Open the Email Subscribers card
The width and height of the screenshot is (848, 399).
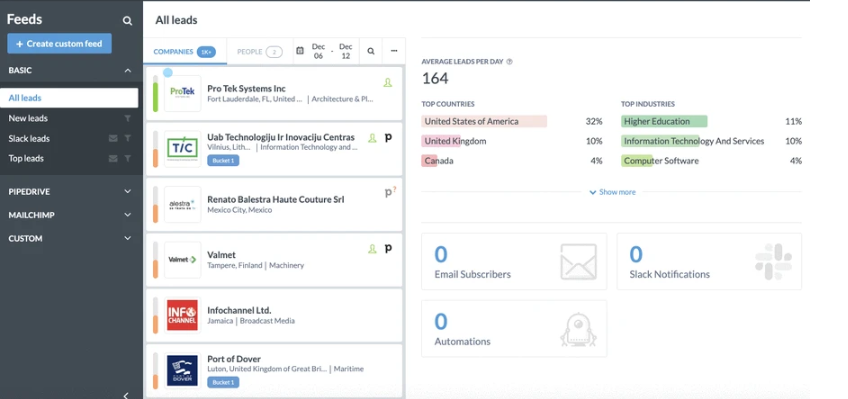pos(514,262)
